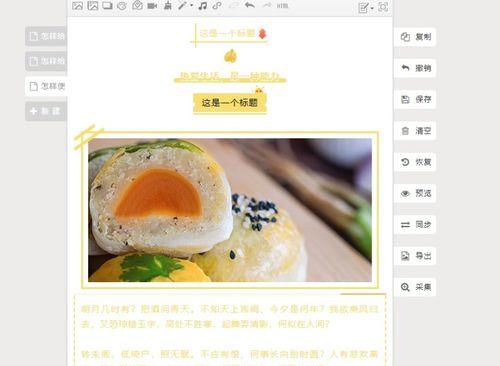Click the greyed-out unlink toolbar icon
The image size is (500, 366).
(x=234, y=6)
